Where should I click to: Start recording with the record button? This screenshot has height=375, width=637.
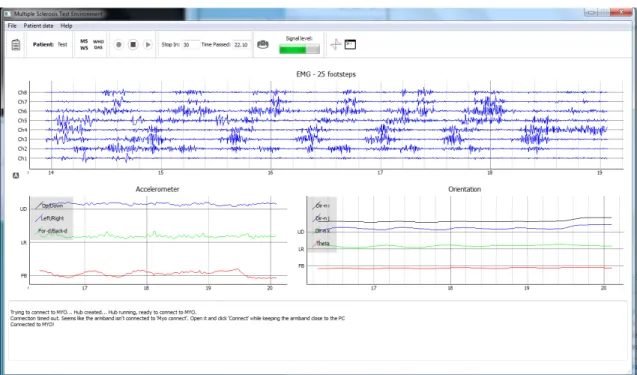pyautogui.click(x=119, y=45)
